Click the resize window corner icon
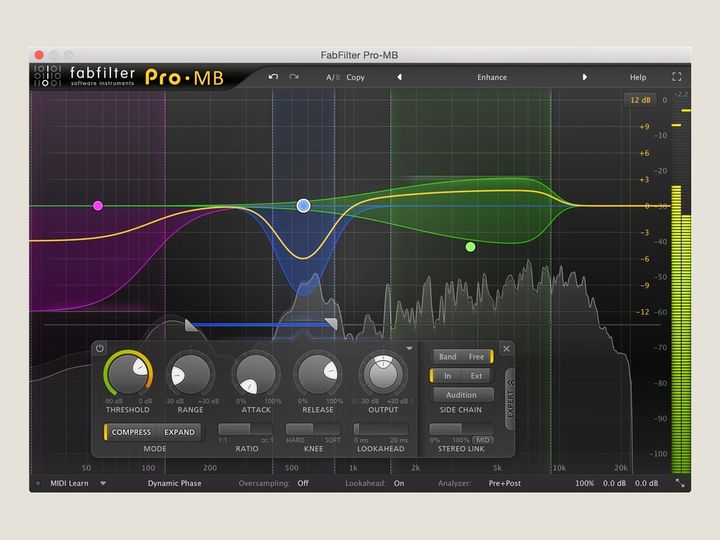Viewport: 720px width, 540px height. point(680,483)
